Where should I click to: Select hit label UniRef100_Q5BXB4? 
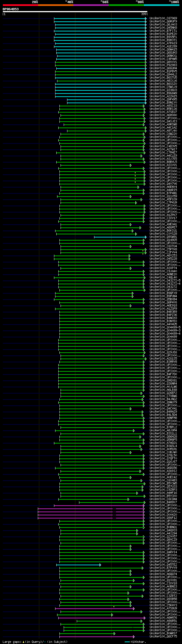click(x=163, y=299)
